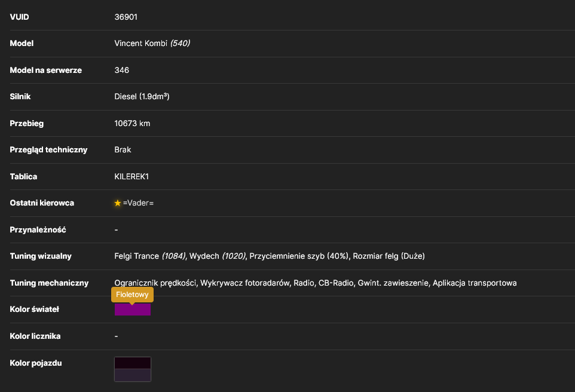
Task: Click Wykrywacz fotoradarów tuning entry
Action: pos(244,283)
